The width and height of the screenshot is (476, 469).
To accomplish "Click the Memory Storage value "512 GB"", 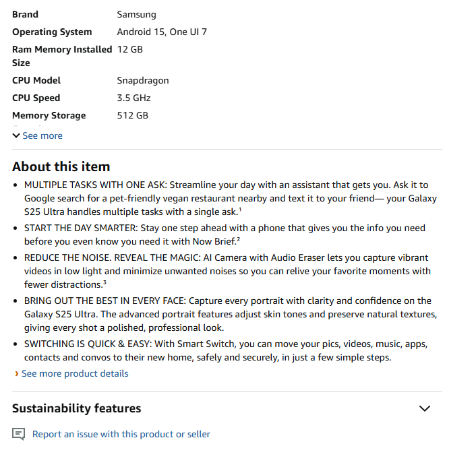I will click(x=133, y=115).
